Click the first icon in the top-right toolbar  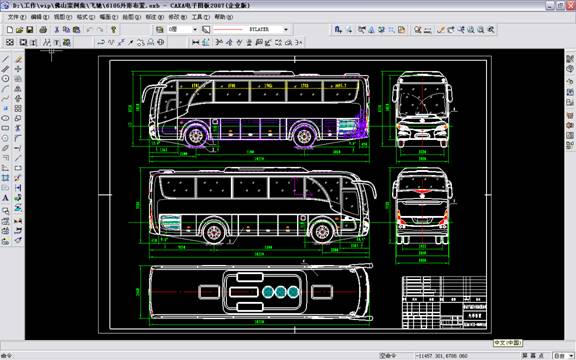click(x=338, y=30)
